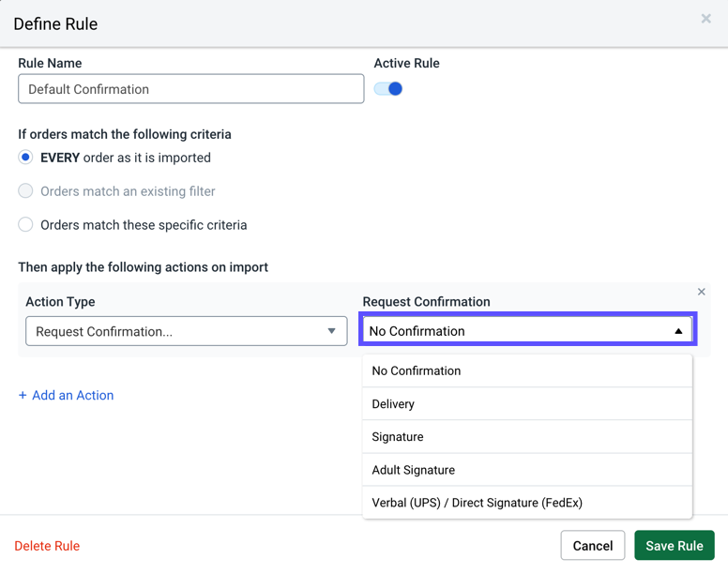Collapse the Request Confirmation dropdown
This screenshot has width=728, height=574.
click(x=527, y=330)
